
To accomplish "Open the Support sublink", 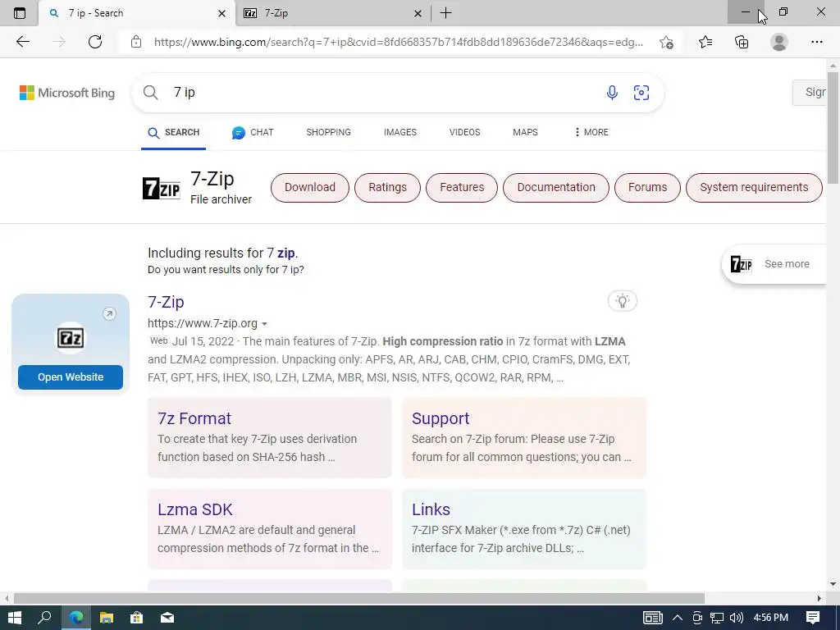I will coord(441,418).
